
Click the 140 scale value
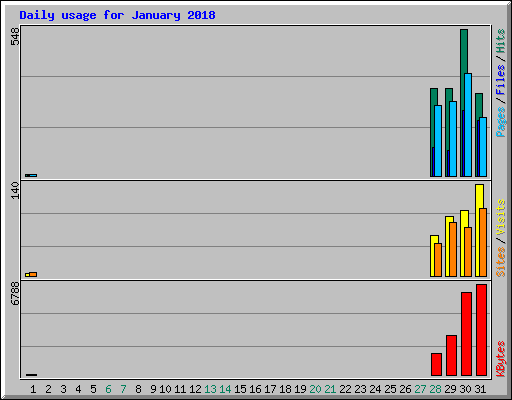pos(15,190)
